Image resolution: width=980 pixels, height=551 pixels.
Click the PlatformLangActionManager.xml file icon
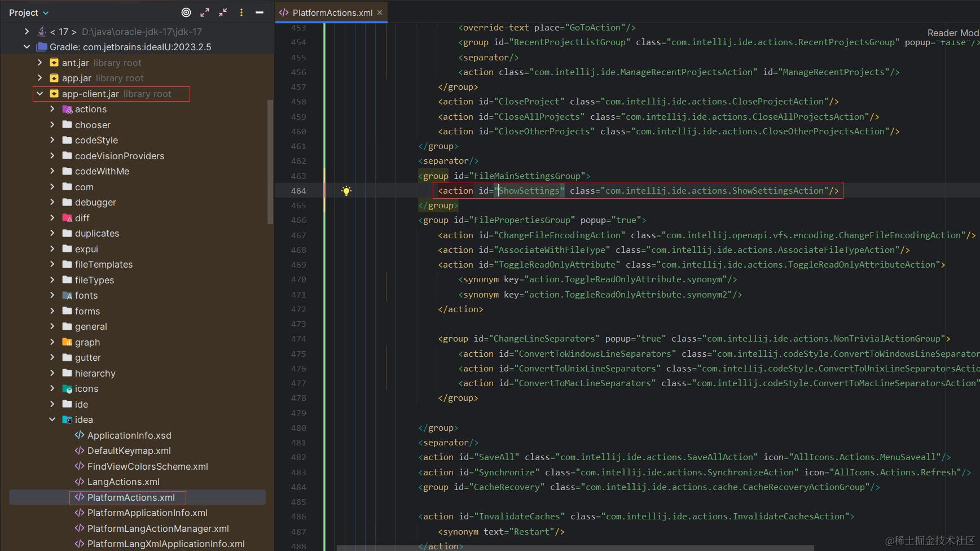point(80,528)
